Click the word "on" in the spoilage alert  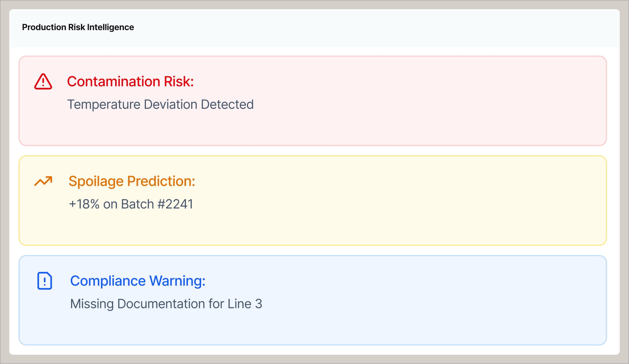coord(110,204)
